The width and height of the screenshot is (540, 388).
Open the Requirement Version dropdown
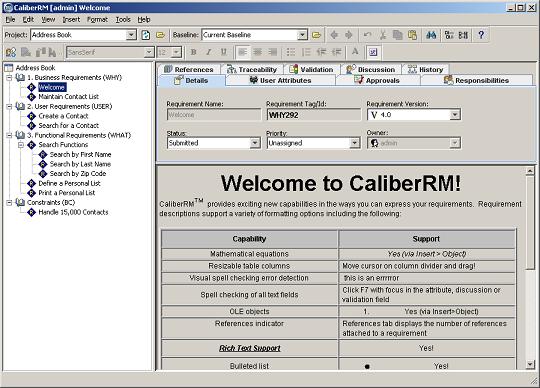455,115
